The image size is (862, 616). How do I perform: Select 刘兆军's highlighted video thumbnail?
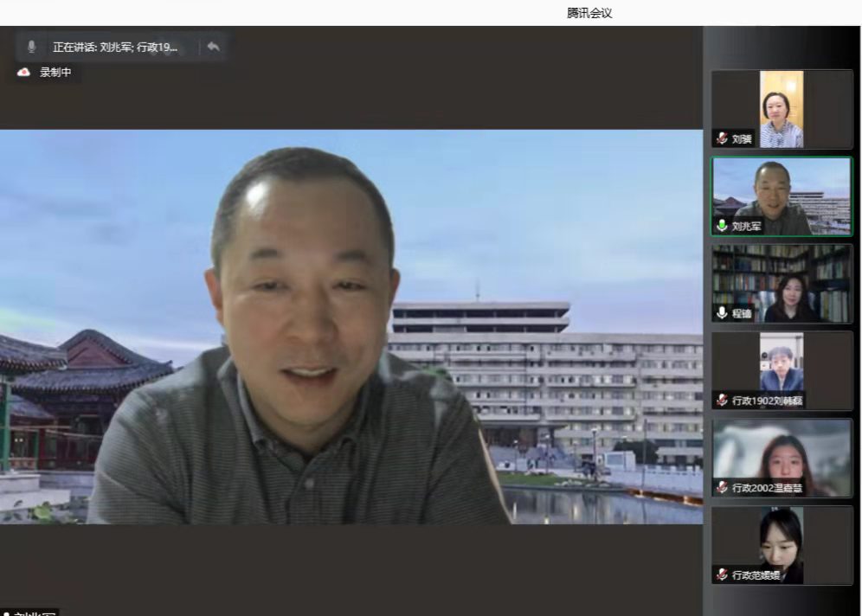coord(782,196)
